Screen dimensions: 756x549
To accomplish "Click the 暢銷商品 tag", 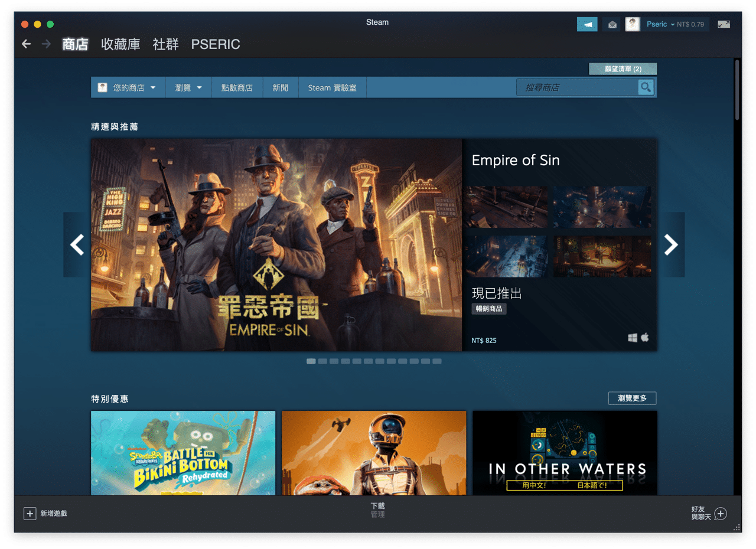I will (x=489, y=309).
